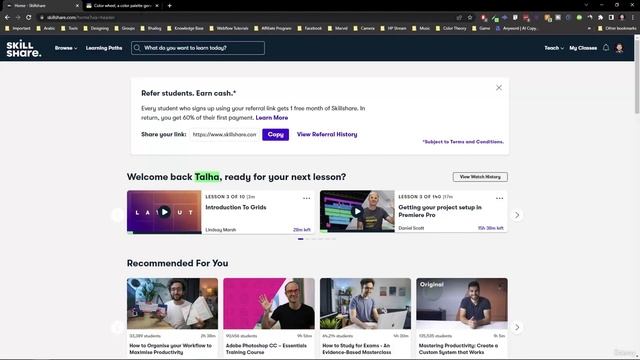Open the Important bookmarks folder
Image resolution: width=640 pixels, height=360 pixels.
click(x=18, y=29)
